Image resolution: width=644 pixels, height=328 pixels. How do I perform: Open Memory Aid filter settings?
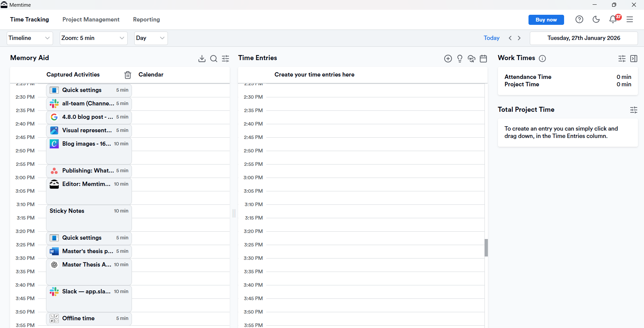click(225, 58)
